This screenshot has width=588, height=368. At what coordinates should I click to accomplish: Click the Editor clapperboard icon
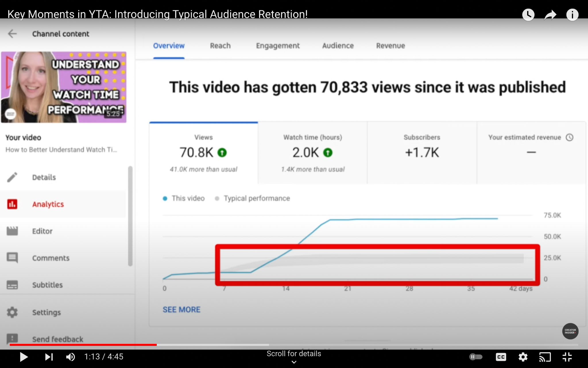pyautogui.click(x=12, y=231)
